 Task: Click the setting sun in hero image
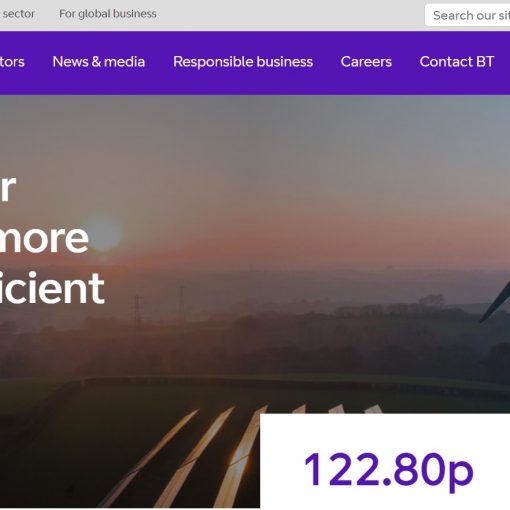tap(104, 233)
